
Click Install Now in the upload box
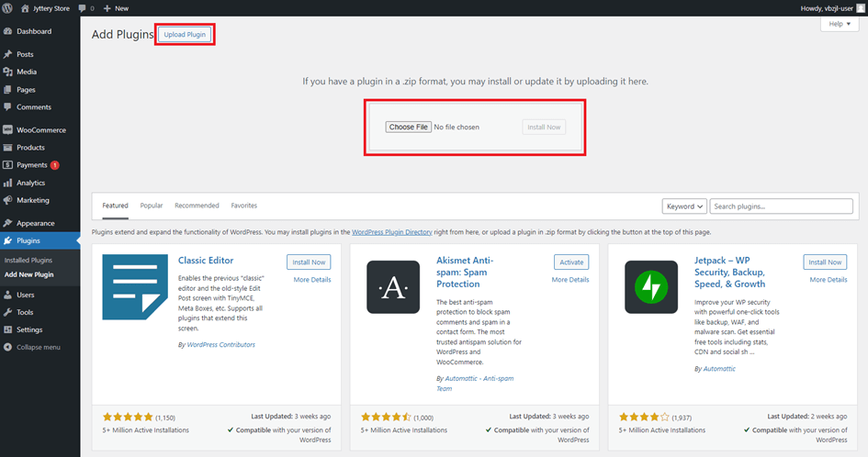coord(544,128)
